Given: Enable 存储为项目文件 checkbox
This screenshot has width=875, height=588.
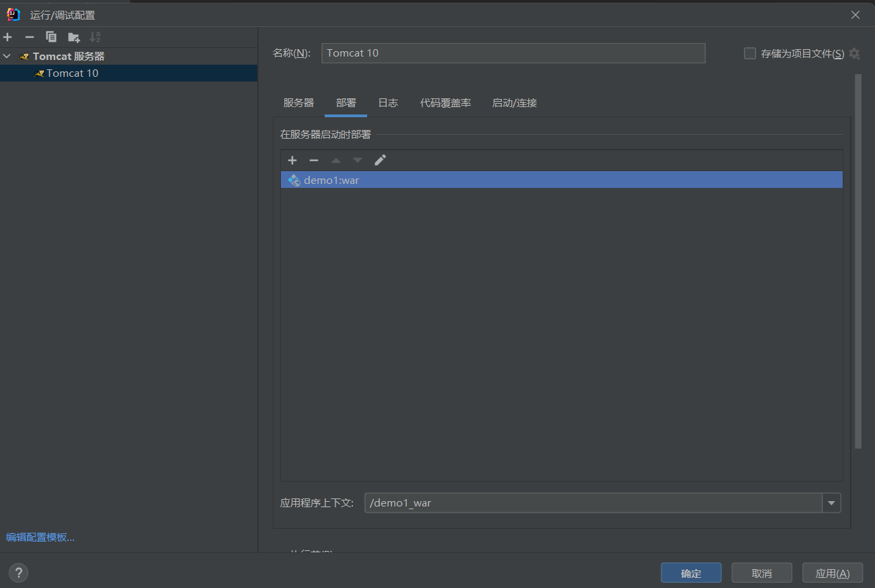Looking at the screenshot, I should point(750,53).
